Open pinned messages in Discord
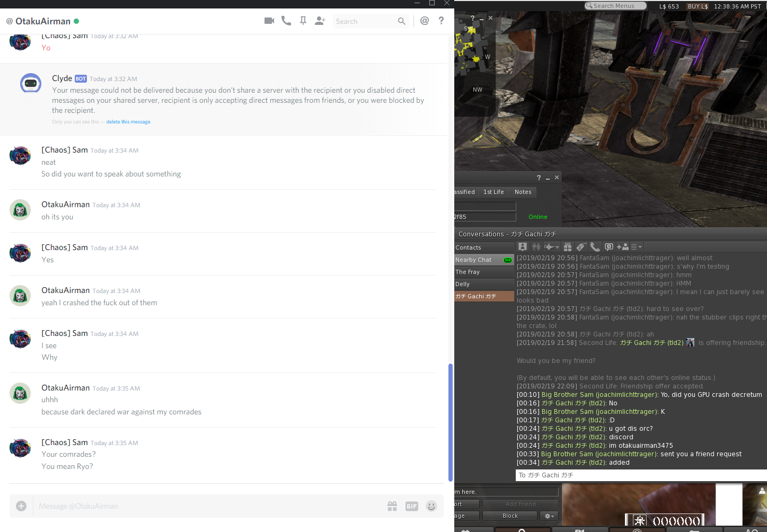767x532 pixels. pos(303,21)
